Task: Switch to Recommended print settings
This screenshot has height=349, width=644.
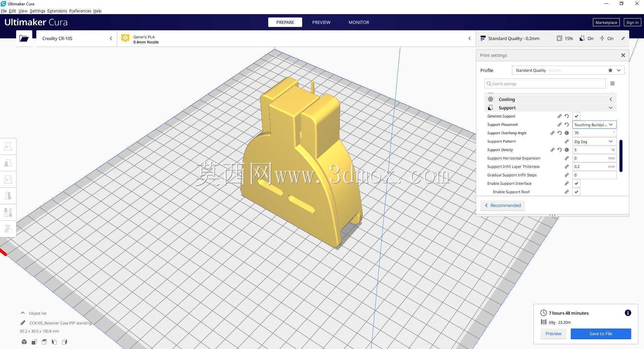Action: [502, 205]
